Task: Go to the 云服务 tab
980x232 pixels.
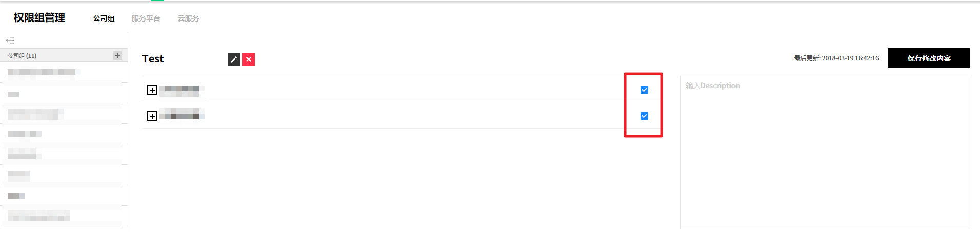Action: [188, 18]
